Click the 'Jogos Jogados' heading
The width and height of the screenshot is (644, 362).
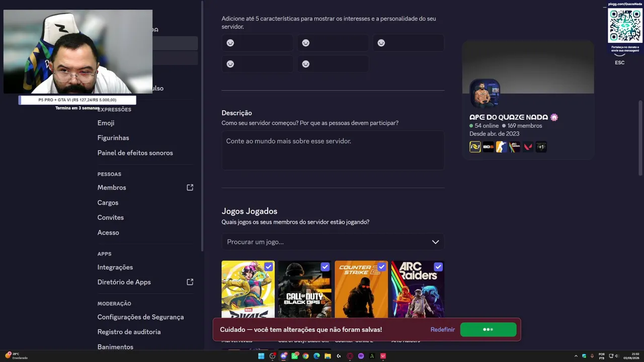coord(250,211)
